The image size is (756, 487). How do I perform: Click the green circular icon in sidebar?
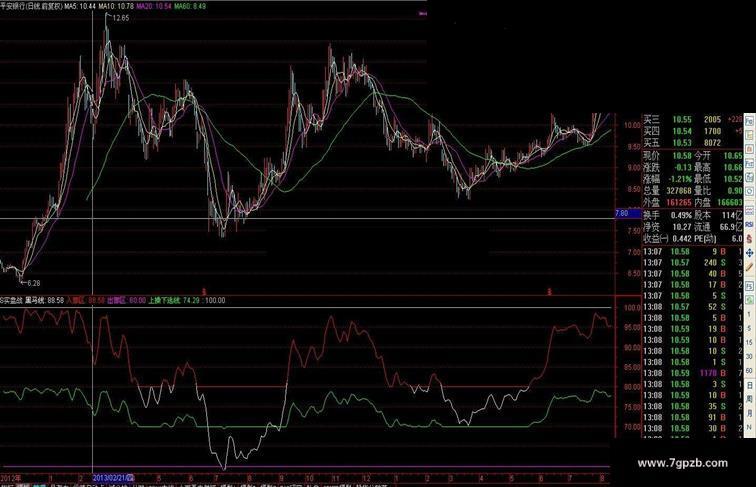749,300
